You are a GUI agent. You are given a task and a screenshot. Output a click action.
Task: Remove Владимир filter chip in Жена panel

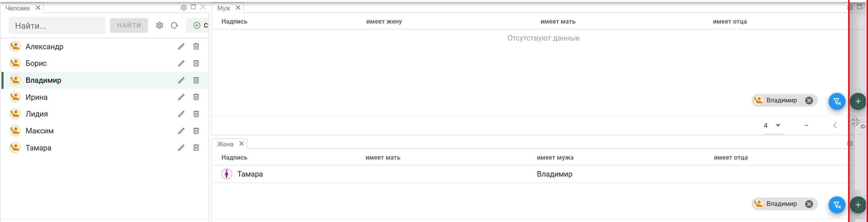tap(809, 204)
